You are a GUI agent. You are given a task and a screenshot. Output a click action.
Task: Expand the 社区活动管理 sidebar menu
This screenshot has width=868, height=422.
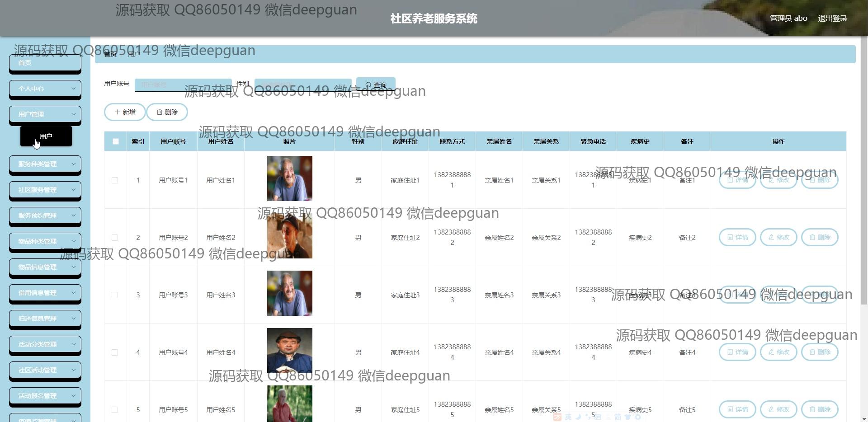tap(45, 370)
